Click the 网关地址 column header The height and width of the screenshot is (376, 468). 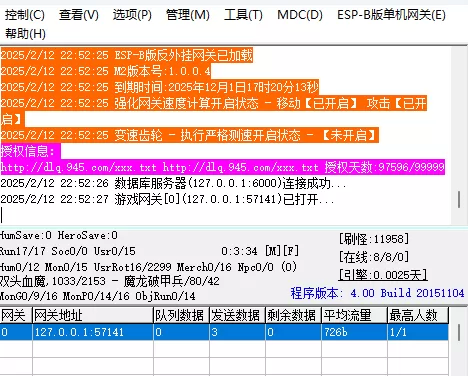tap(93, 315)
